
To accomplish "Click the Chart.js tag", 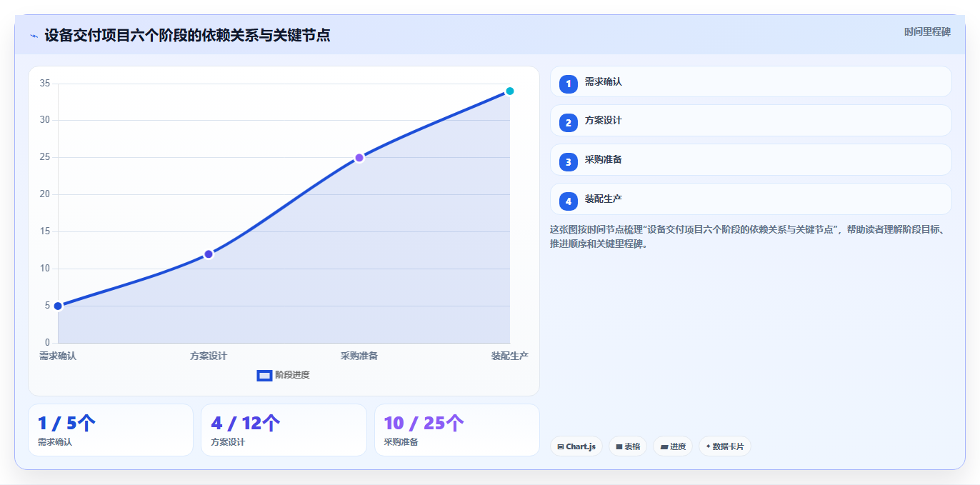I will (x=576, y=446).
